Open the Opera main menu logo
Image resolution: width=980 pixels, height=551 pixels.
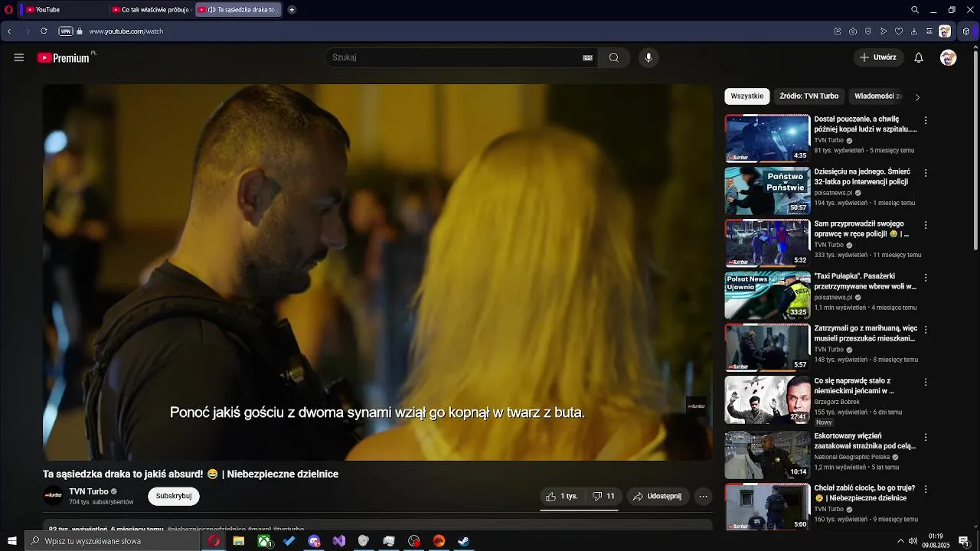8,10
